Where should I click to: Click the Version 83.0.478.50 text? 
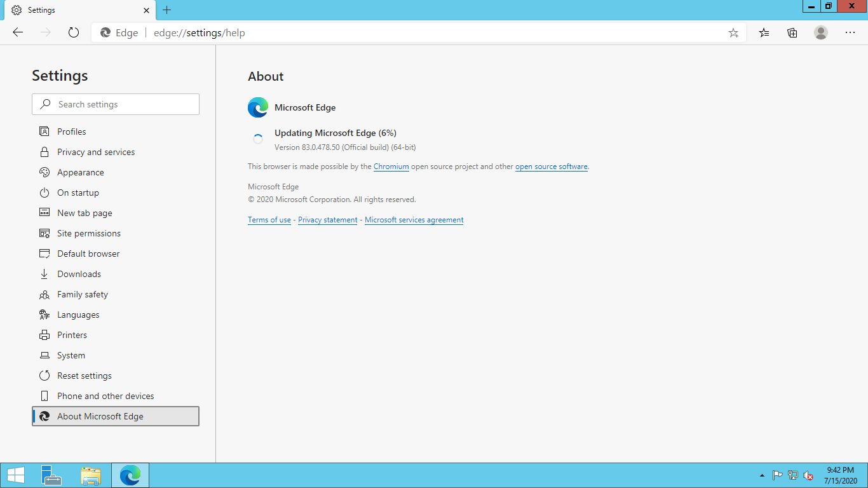tap(345, 147)
